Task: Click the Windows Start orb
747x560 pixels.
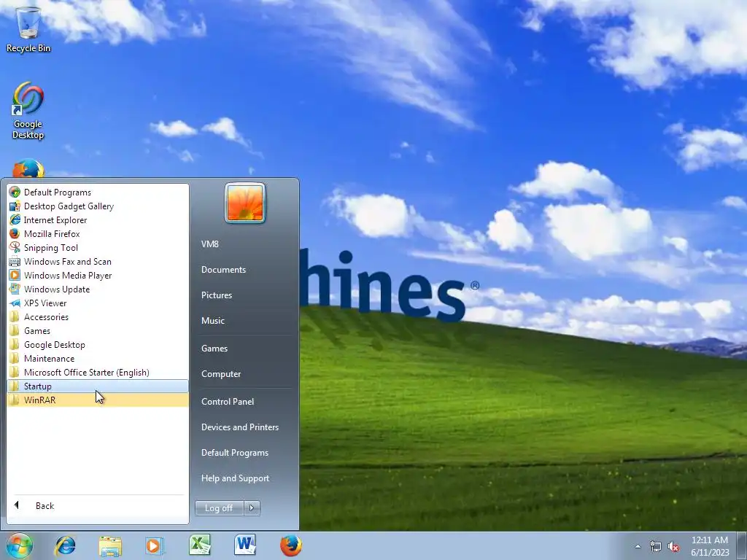Action: [x=20, y=545]
